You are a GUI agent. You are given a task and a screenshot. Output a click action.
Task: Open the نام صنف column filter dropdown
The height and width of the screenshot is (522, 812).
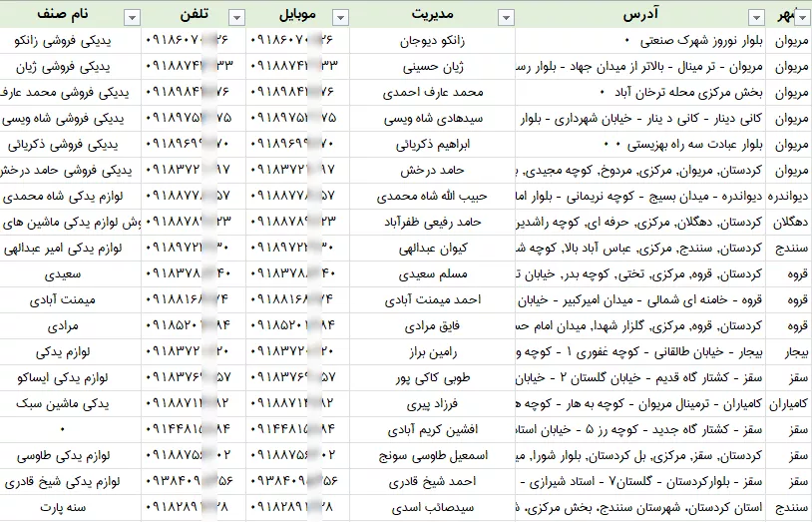(132, 18)
